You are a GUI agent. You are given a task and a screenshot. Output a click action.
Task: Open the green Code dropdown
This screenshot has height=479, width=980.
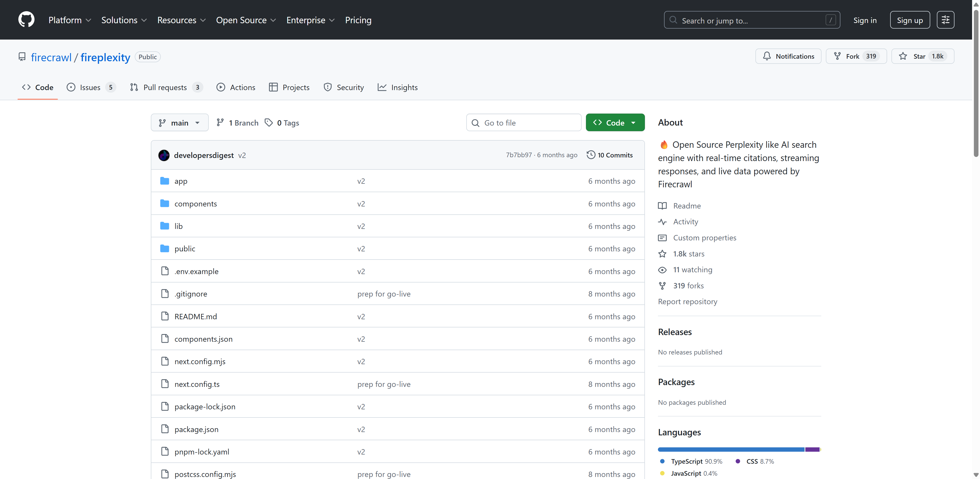point(615,122)
